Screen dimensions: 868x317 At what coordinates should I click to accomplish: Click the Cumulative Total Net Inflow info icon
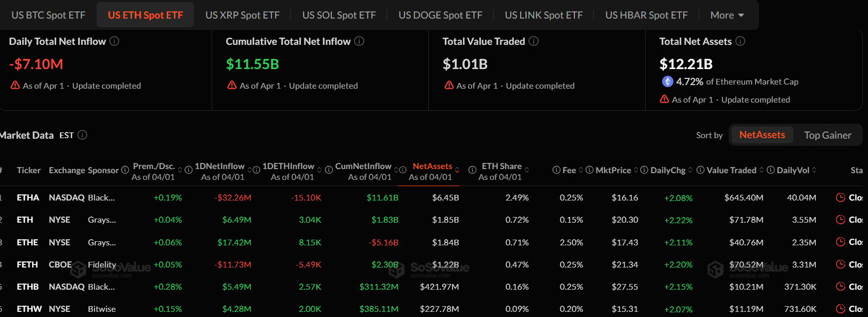pos(359,41)
